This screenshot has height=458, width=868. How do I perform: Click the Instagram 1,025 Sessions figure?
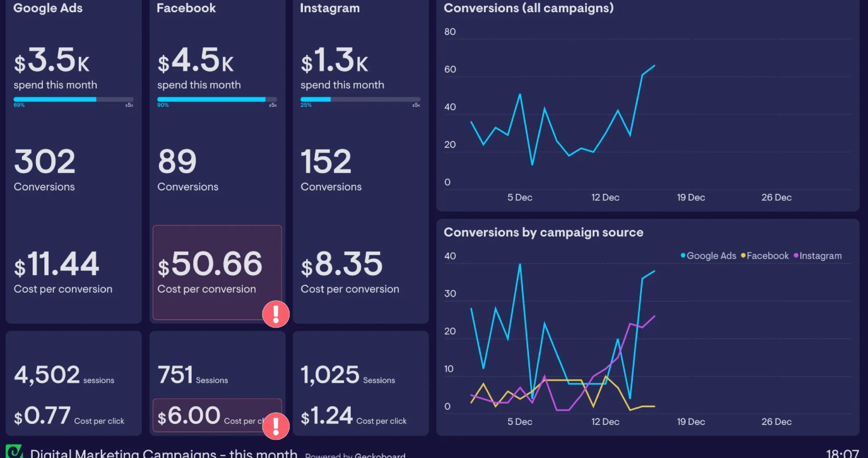(x=330, y=375)
